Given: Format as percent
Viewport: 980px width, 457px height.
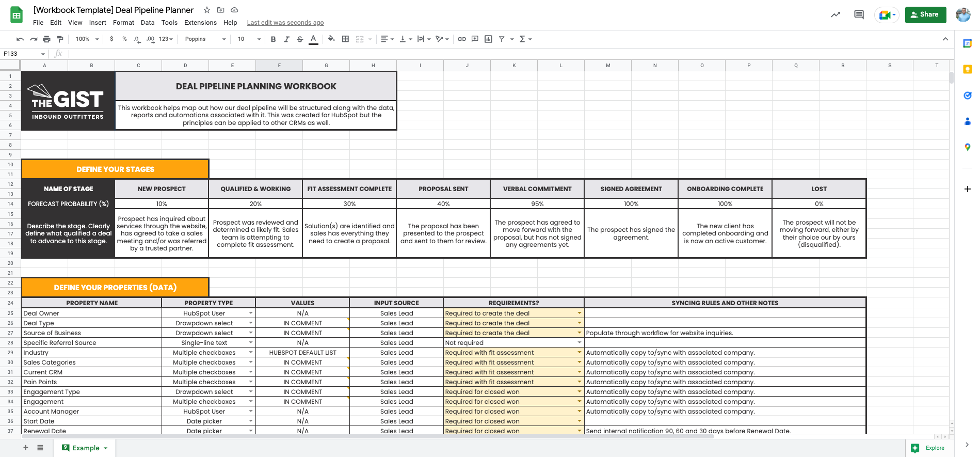Looking at the screenshot, I should pos(124,39).
